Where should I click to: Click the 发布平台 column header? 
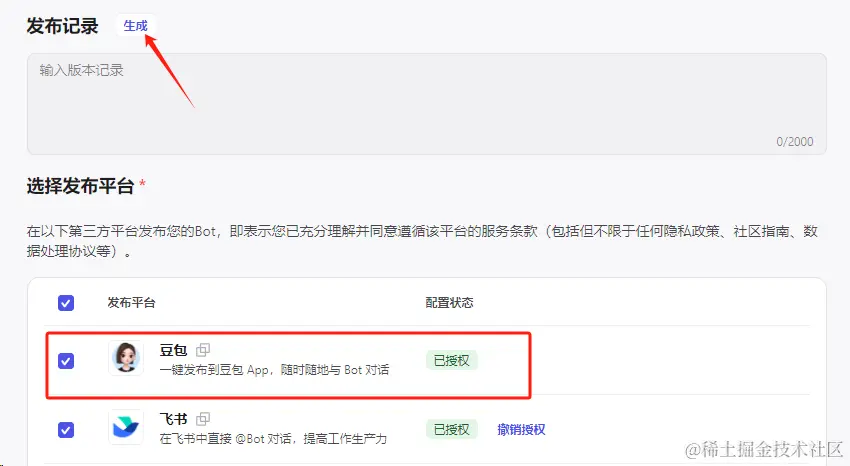131,302
